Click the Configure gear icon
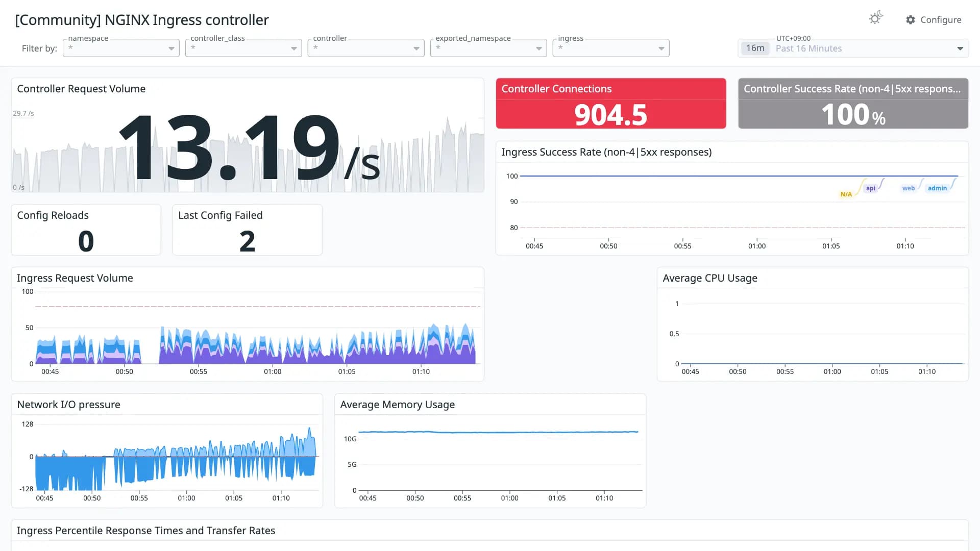This screenshot has height=551, width=980. click(911, 19)
